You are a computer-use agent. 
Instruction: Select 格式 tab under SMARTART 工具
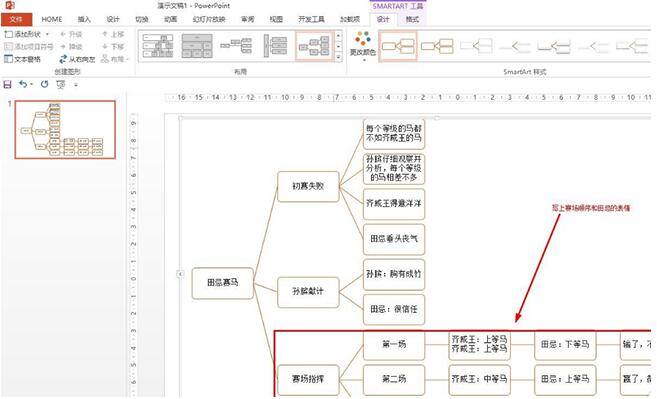412,19
